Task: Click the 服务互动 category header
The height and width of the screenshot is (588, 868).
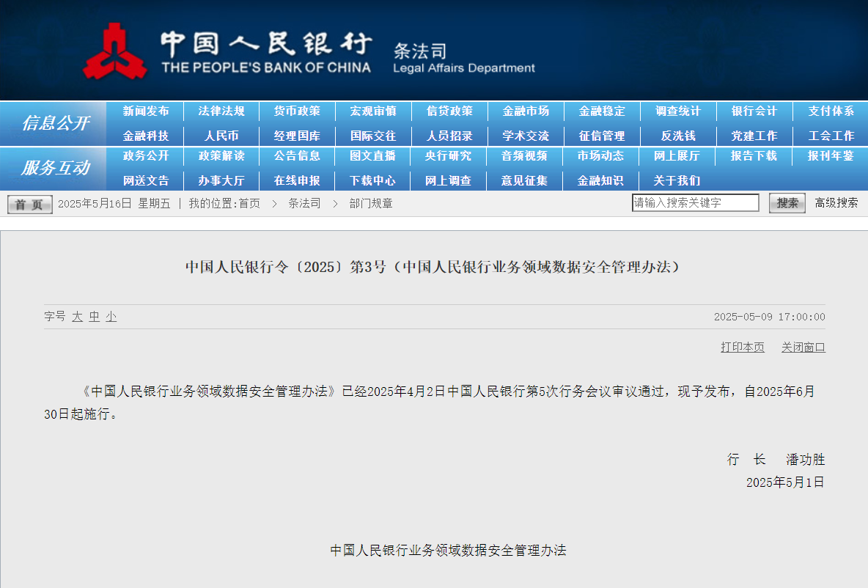Action: [56, 168]
